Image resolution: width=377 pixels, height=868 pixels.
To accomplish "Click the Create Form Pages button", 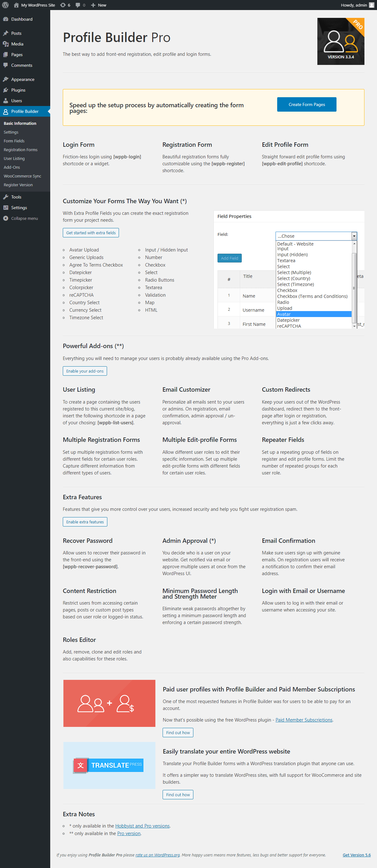I will (306, 104).
